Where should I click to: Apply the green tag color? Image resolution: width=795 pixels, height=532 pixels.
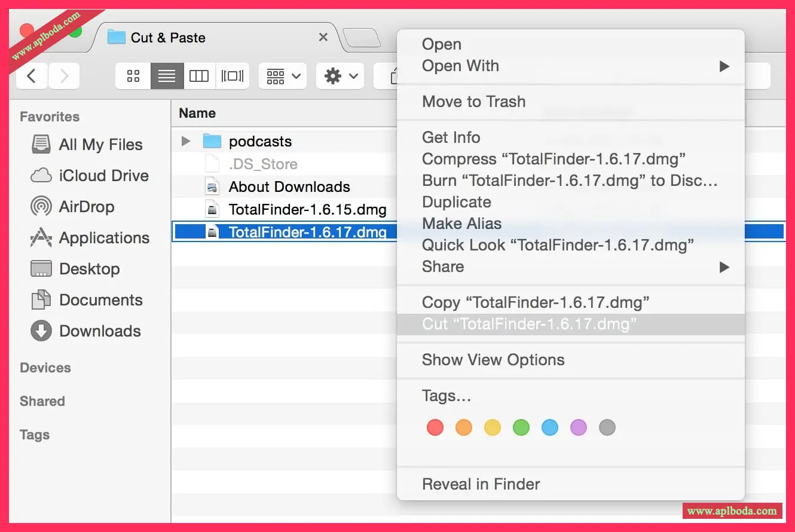tap(521, 427)
